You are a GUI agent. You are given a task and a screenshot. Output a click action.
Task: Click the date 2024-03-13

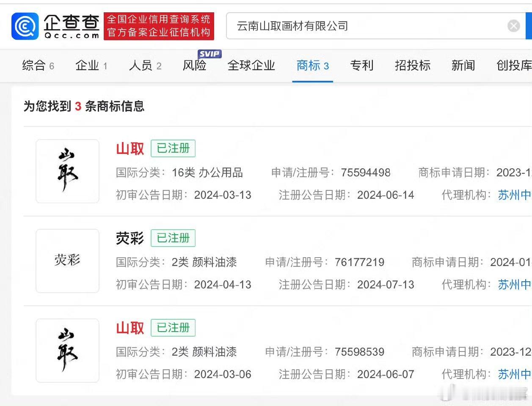coord(223,195)
